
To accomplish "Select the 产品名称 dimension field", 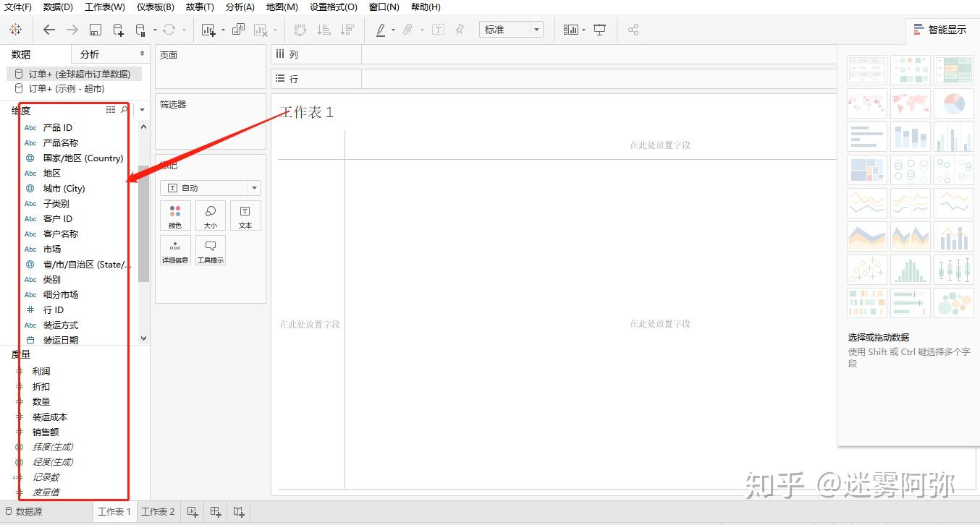I will click(61, 143).
